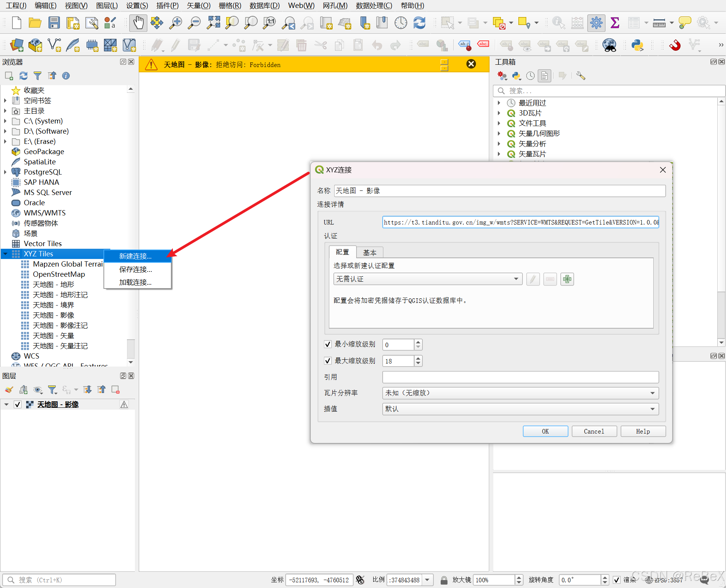Refresh the Browser panel

23,76
